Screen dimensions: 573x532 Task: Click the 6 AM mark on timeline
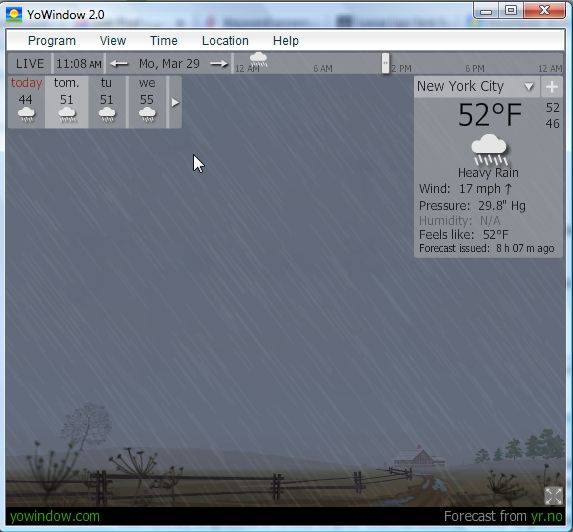tap(323, 68)
